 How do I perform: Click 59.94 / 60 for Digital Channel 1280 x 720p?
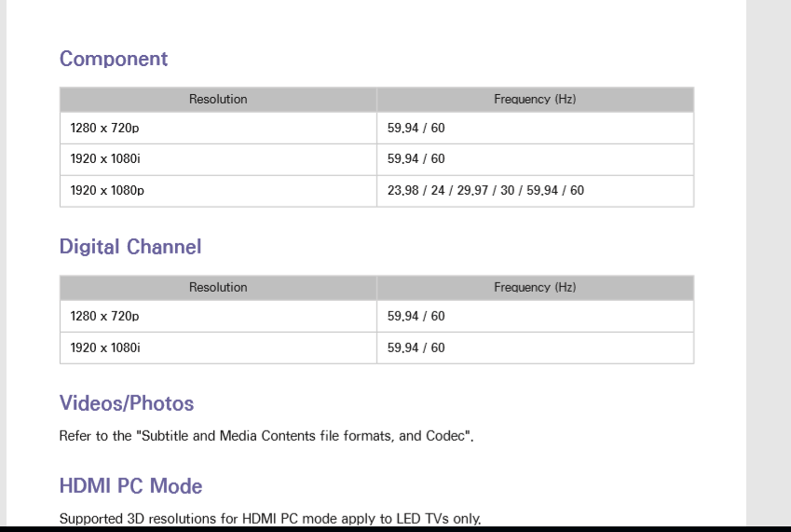[x=416, y=316]
